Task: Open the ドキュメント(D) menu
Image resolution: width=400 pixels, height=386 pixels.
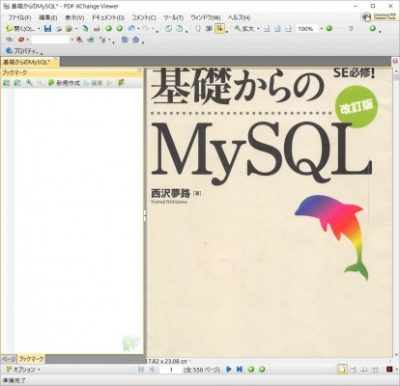Action: point(108,17)
